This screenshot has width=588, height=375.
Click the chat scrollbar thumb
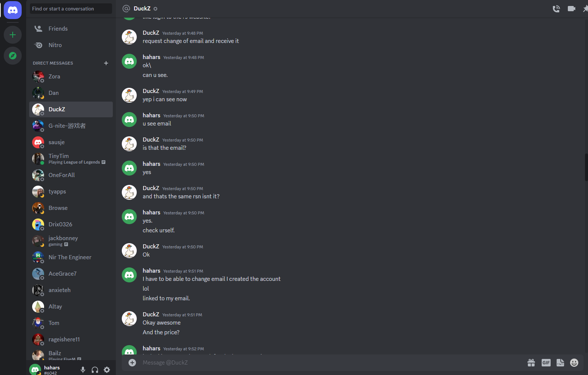click(586, 167)
